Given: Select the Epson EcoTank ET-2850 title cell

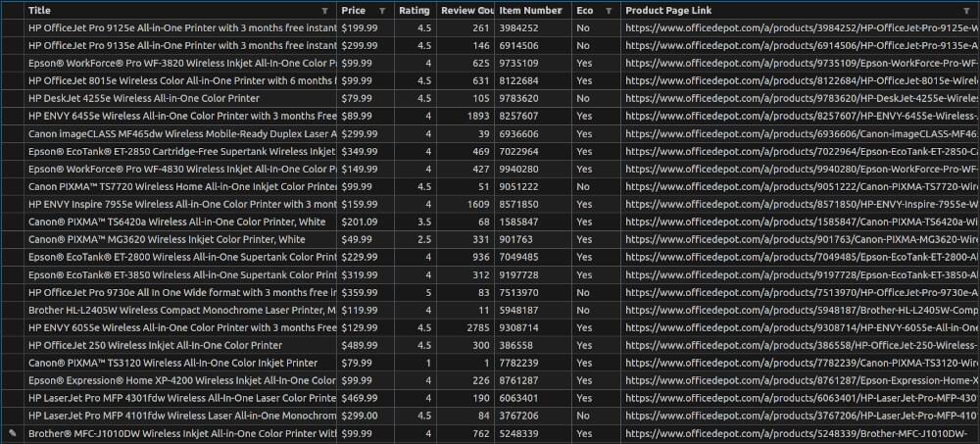Looking at the screenshot, I should click(x=181, y=151).
